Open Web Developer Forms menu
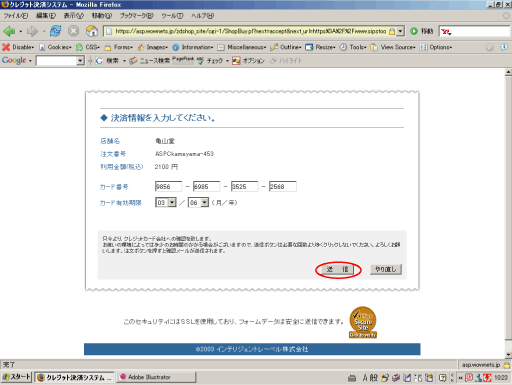This screenshot has width=512, height=385. (119, 47)
